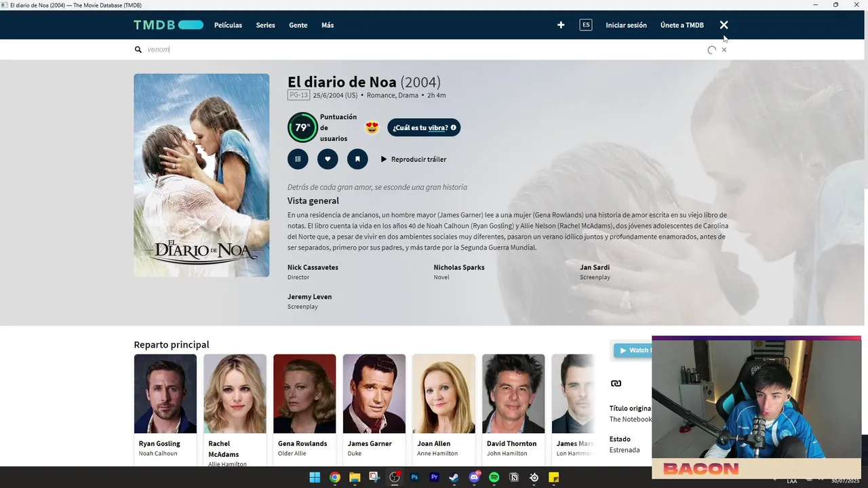Click Ryan Gosling cast photo
Image resolution: width=868 pixels, height=488 pixels.
[165, 394]
